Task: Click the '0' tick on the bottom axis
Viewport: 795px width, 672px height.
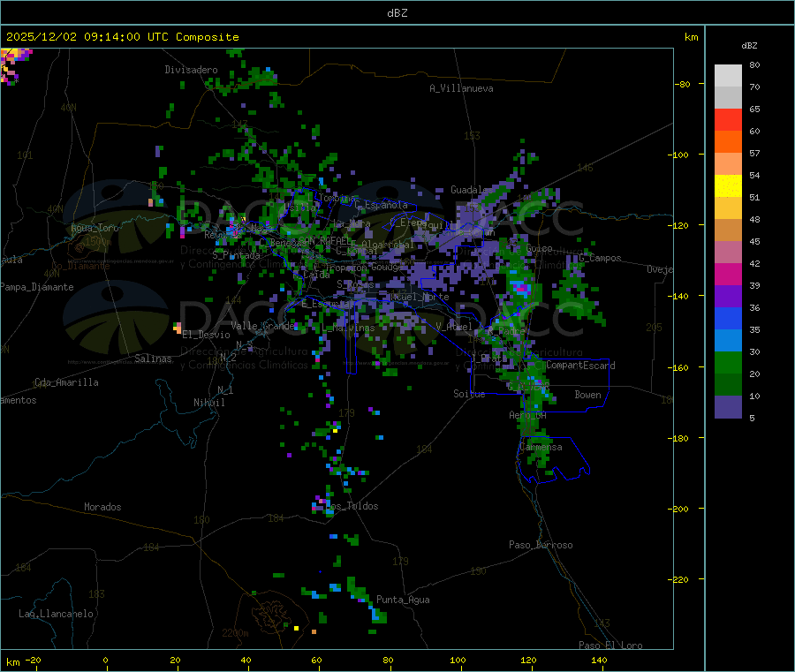Action: click(105, 660)
